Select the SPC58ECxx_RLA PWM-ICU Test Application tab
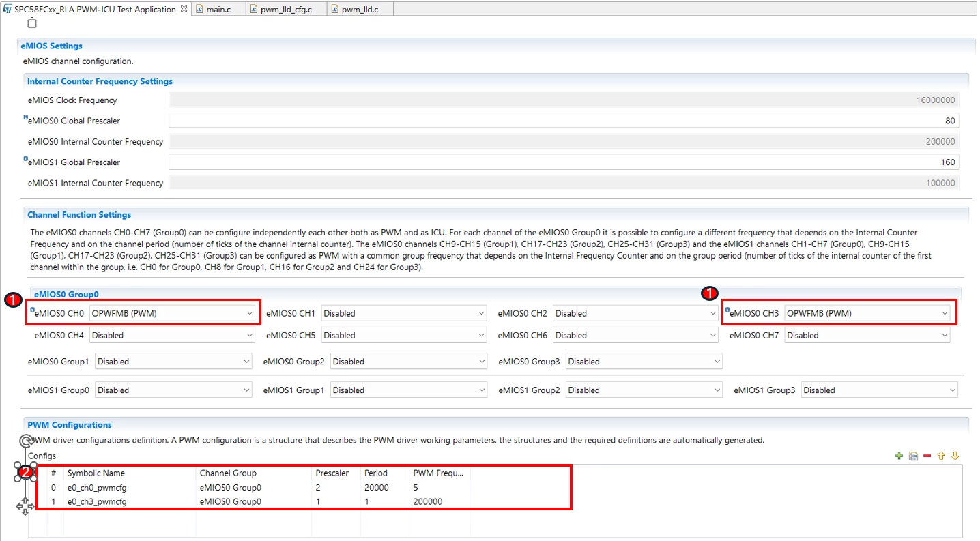 coord(94,9)
